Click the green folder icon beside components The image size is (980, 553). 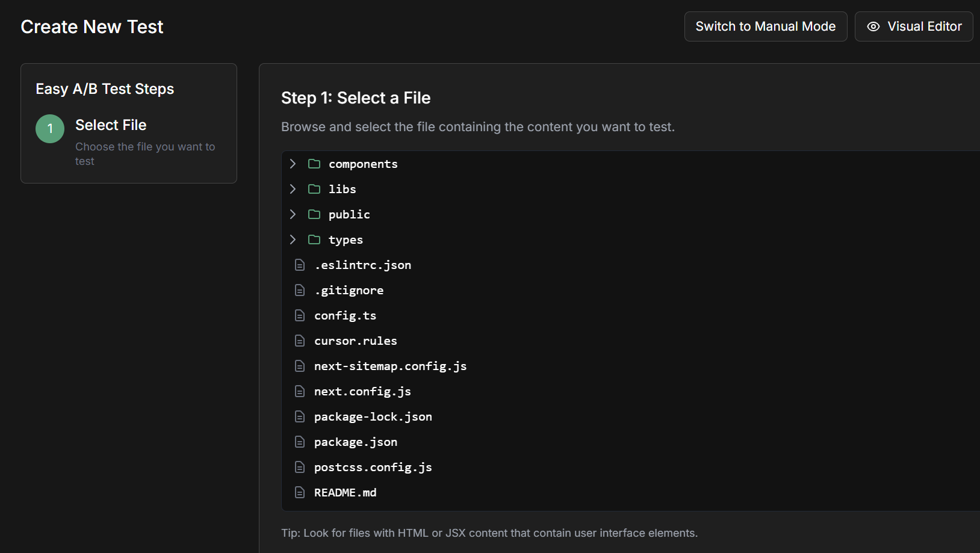tap(314, 163)
